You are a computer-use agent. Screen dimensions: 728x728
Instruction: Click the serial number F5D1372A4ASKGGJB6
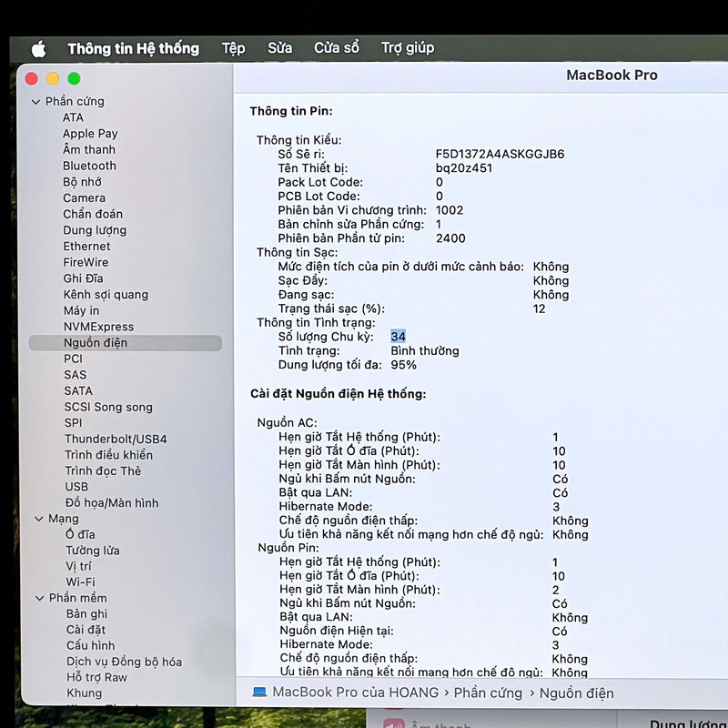500,154
